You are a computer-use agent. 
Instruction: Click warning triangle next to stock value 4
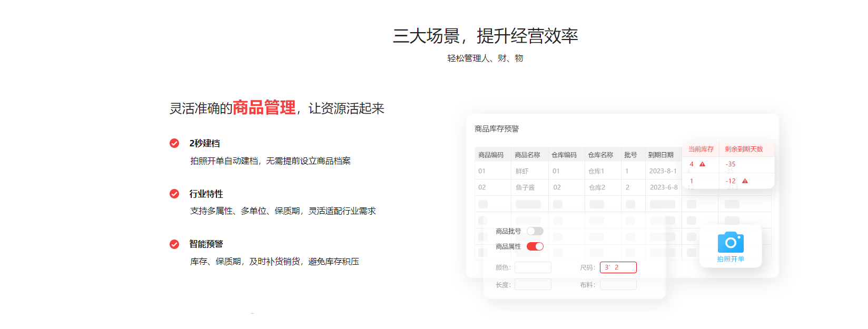(x=702, y=164)
